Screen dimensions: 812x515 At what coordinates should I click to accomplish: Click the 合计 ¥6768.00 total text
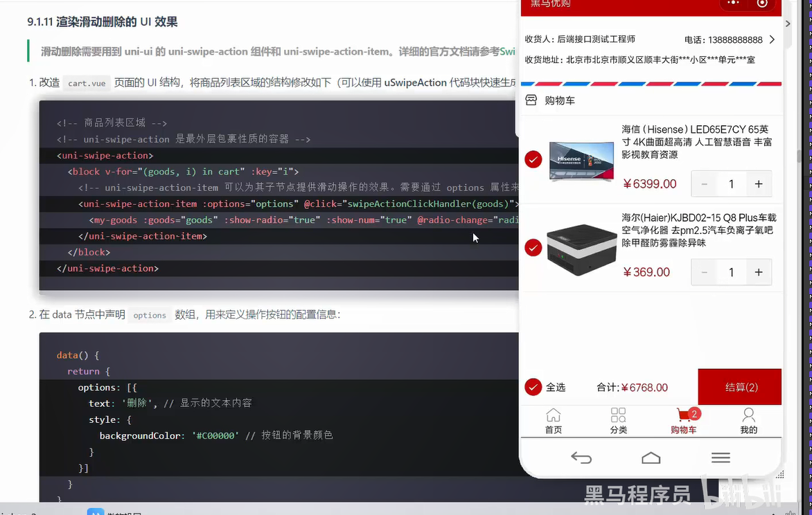click(632, 388)
